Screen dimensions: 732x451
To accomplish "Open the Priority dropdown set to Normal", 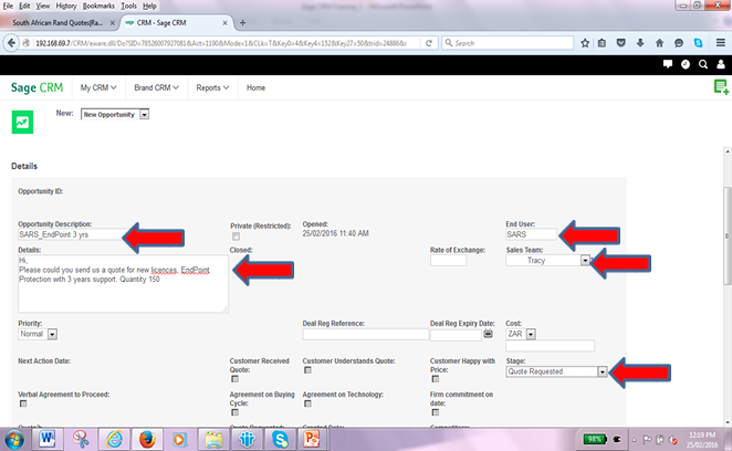I will click(x=38, y=334).
